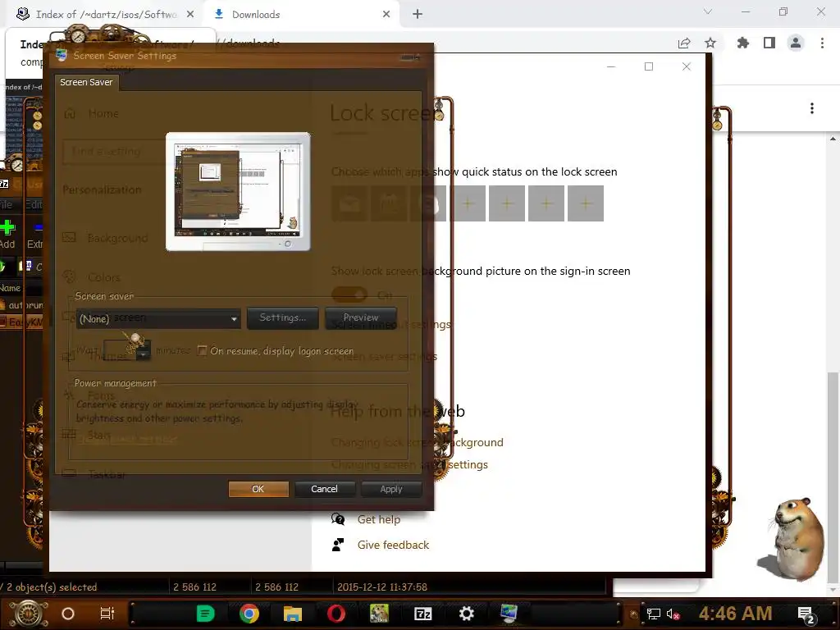
Task: Open Chrome extensions puzzle icon
Action: (742, 43)
